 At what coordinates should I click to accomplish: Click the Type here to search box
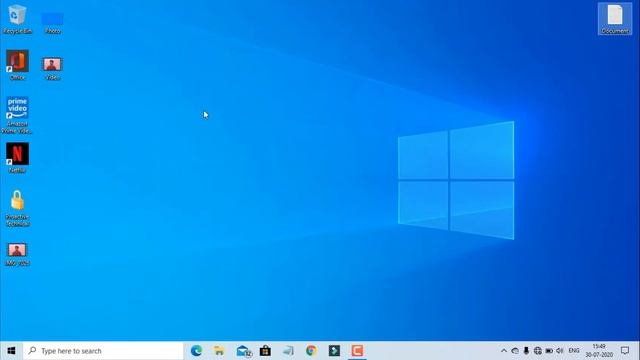pyautogui.click(x=103, y=351)
